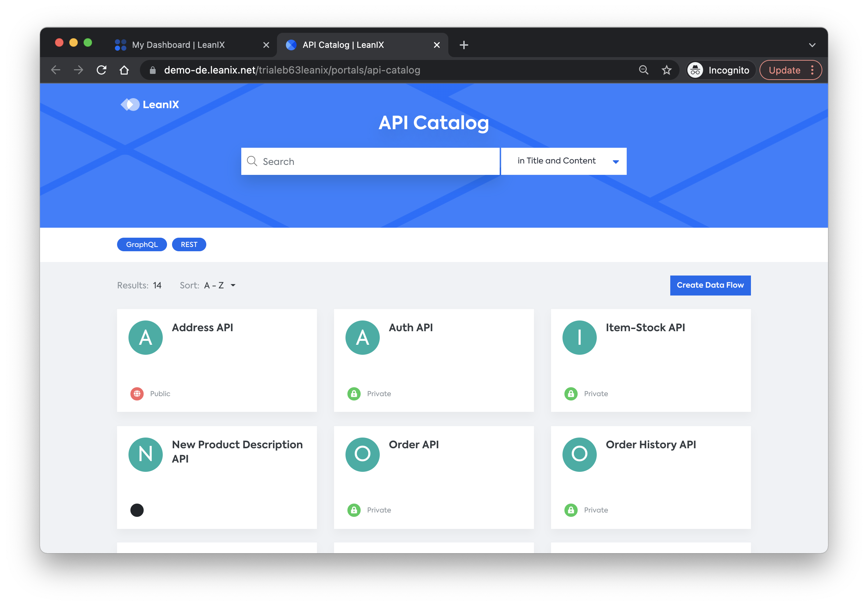The width and height of the screenshot is (868, 606).
Task: Toggle the REST filter tag
Action: point(189,244)
